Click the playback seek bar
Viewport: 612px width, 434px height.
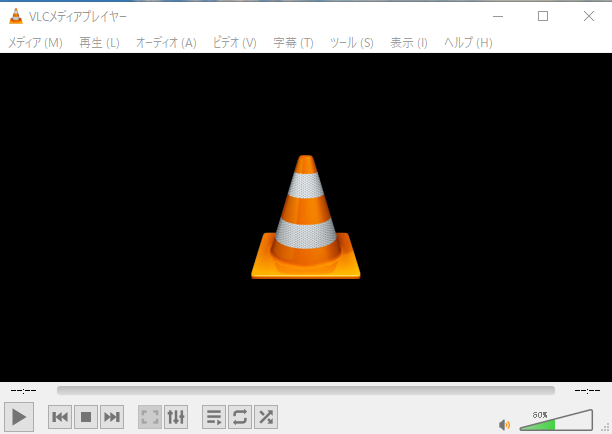pyautogui.click(x=305, y=390)
